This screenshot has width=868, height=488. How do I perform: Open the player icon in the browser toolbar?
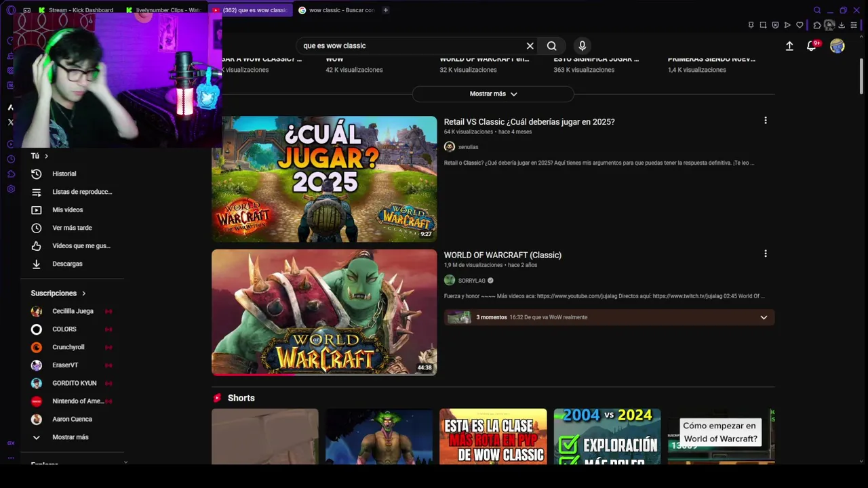point(787,25)
